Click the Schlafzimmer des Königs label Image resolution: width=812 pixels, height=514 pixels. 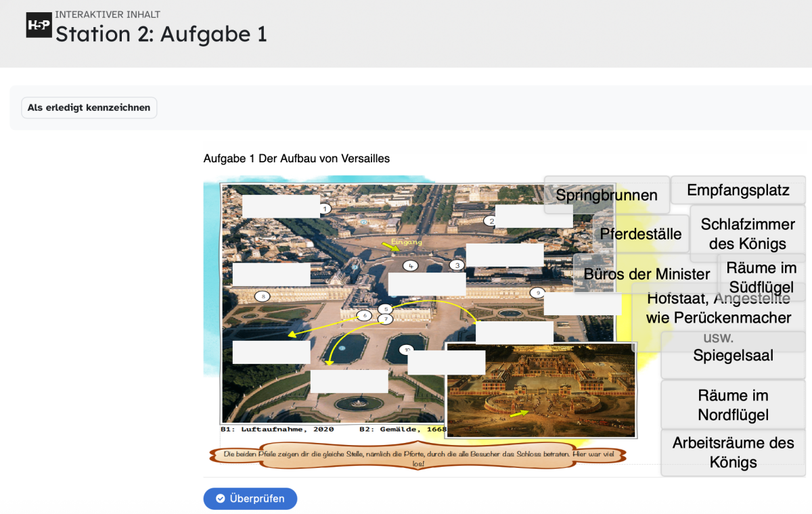[x=748, y=233]
